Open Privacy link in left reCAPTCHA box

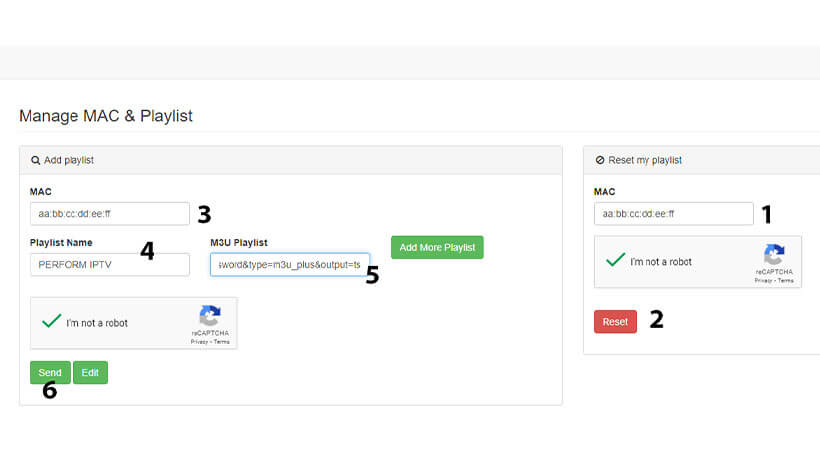pos(199,342)
